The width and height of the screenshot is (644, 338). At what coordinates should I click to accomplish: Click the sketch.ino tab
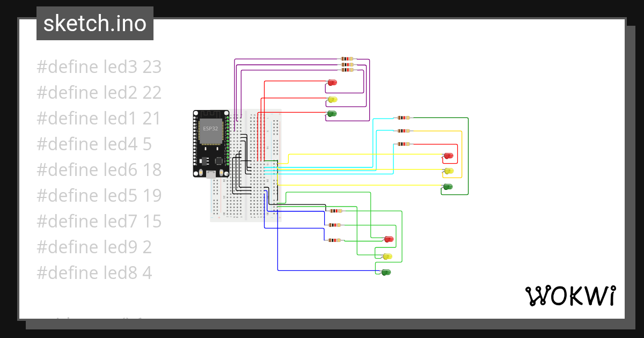click(x=94, y=23)
